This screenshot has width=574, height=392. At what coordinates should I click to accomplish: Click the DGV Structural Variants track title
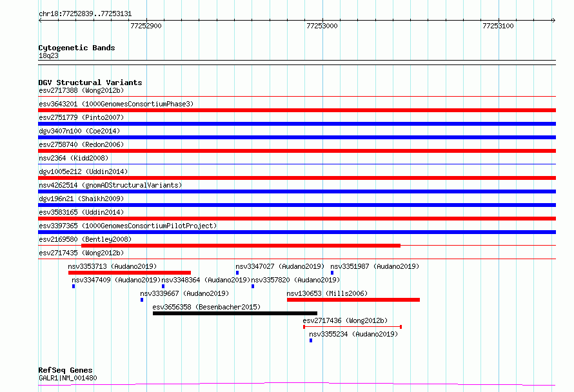click(90, 83)
